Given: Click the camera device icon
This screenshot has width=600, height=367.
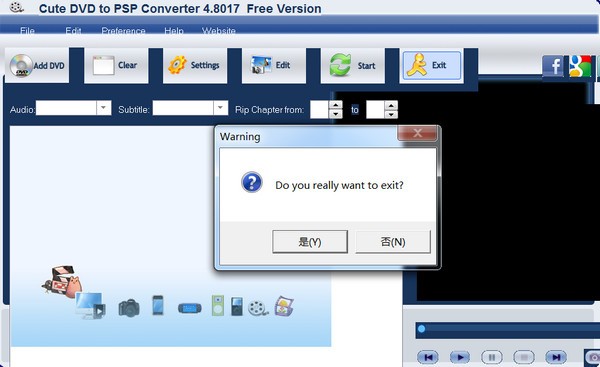Looking at the screenshot, I should click(129, 308).
